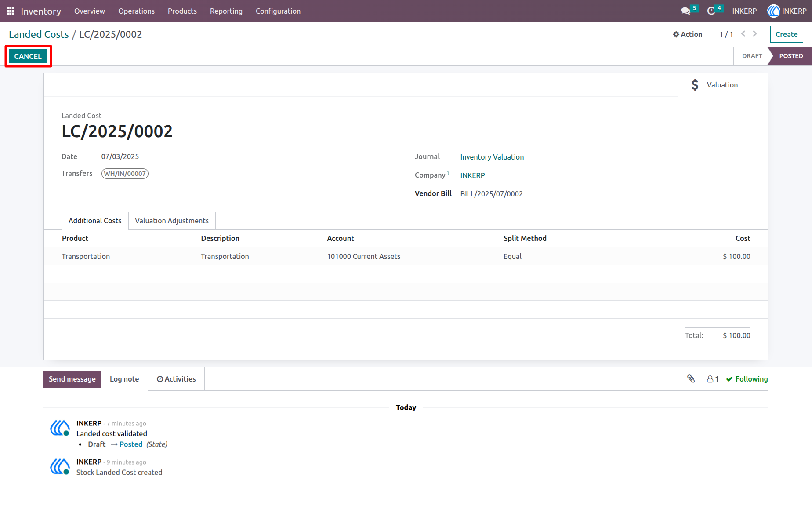Click the Draft status stage
Screen dimensions: 812x509
[752, 56]
